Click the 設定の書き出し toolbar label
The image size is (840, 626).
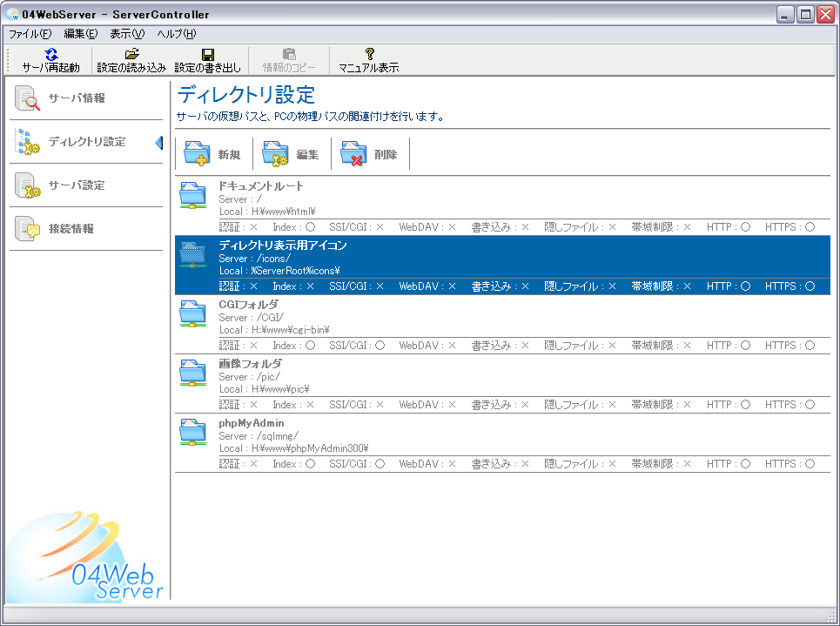(x=208, y=68)
